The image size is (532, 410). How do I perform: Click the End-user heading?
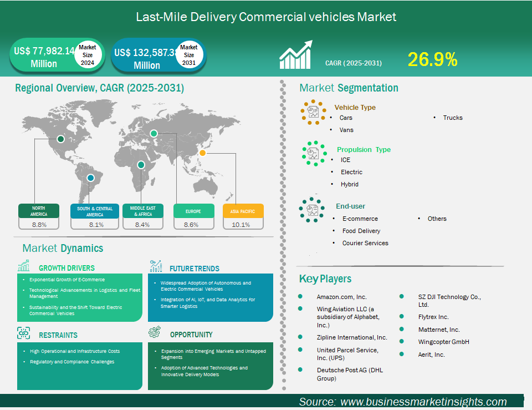[x=350, y=206]
